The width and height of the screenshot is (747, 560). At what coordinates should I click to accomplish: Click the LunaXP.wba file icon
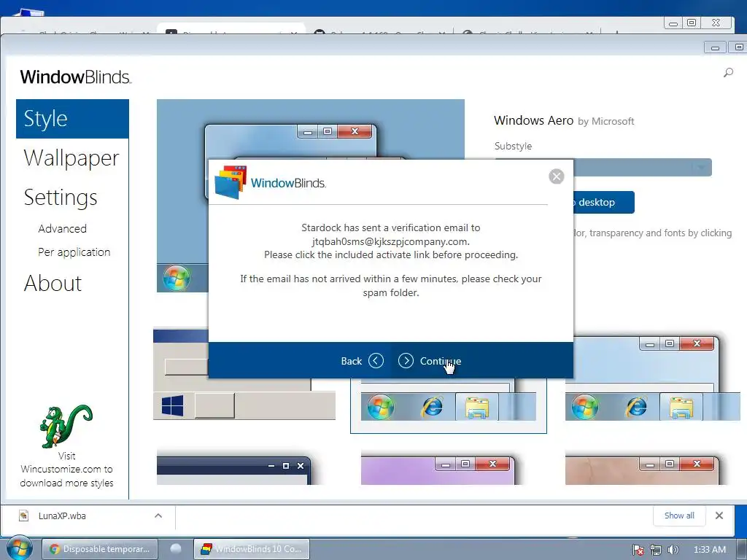click(24, 516)
